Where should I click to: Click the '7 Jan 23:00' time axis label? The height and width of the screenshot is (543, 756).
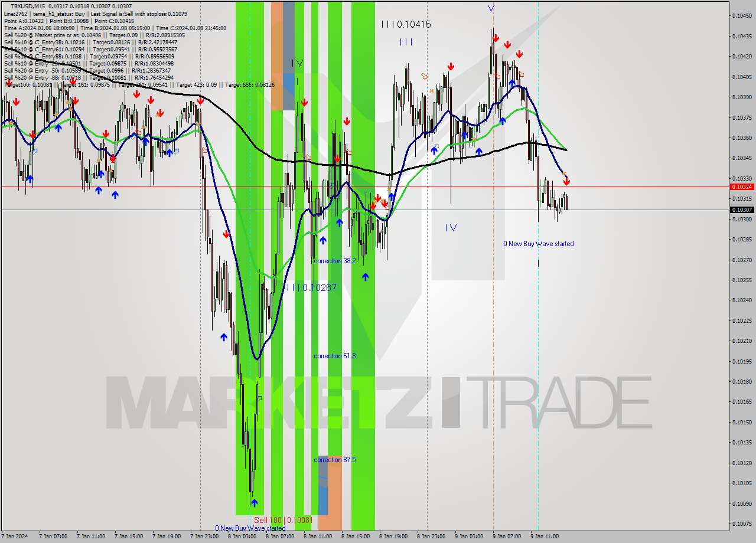pyautogui.click(x=204, y=537)
